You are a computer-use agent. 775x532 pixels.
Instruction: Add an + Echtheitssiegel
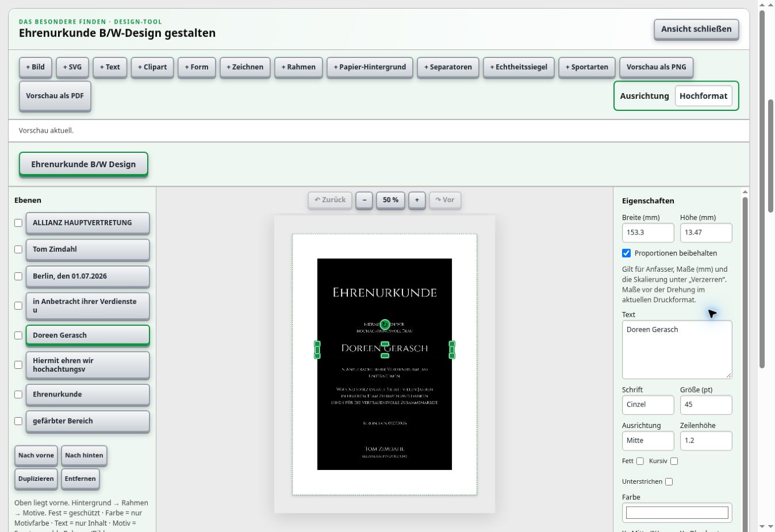pyautogui.click(x=519, y=67)
